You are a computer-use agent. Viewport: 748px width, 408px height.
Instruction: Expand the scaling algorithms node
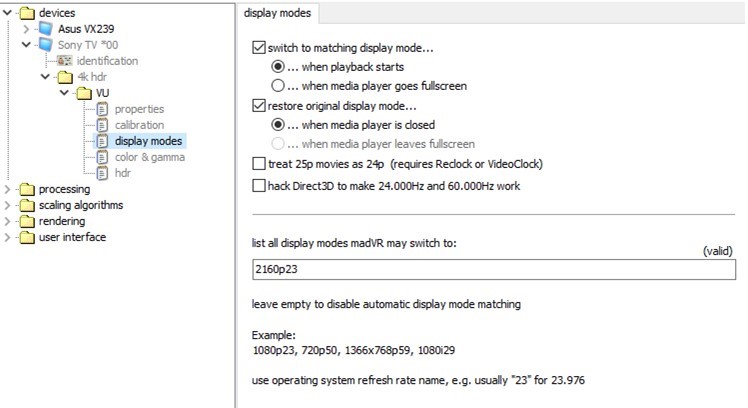[7, 205]
